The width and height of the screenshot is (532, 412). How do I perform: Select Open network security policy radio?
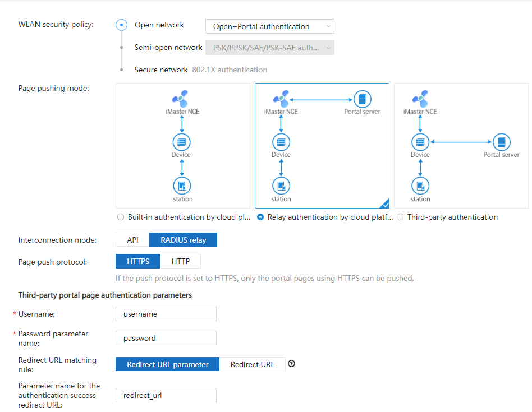pos(122,25)
